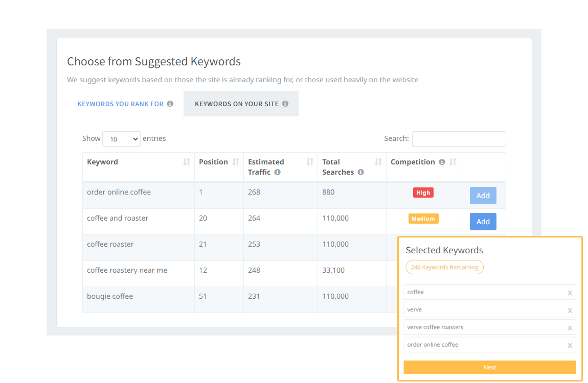Screen dimensions: 588x383
Task: Click estimated traffic value 231
Action: pos(254,296)
